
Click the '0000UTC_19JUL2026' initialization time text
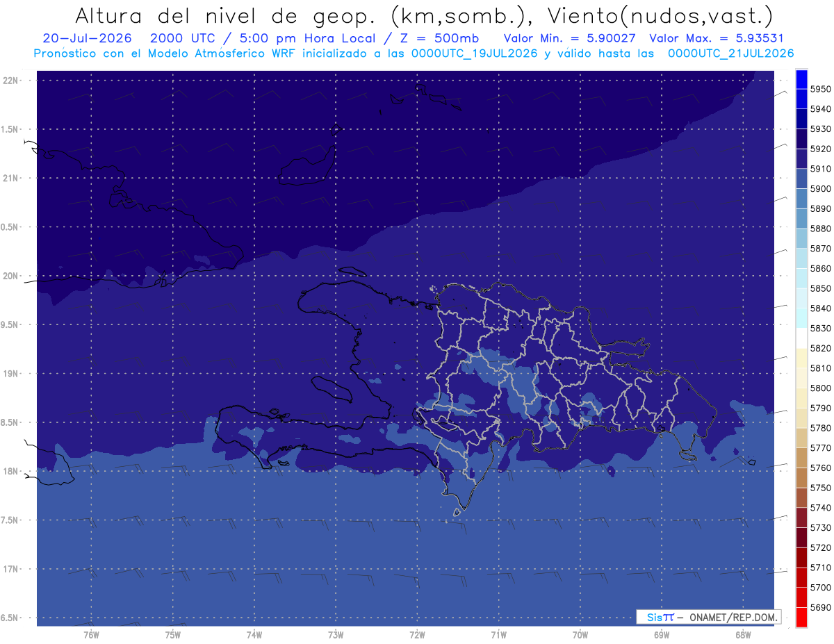coord(475,53)
